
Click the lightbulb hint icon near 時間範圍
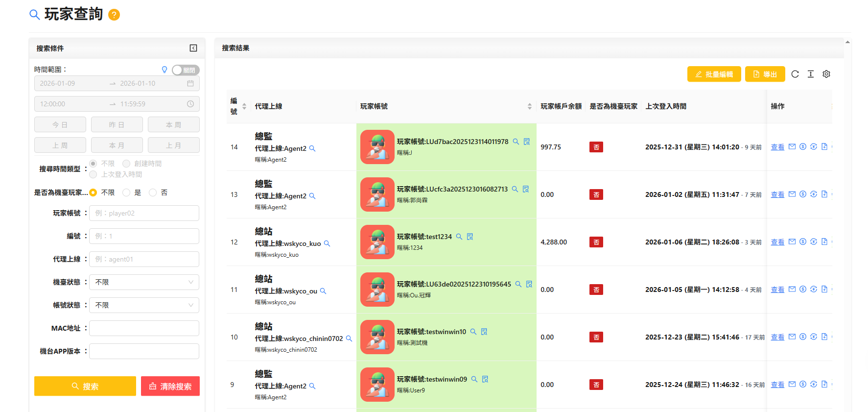pyautogui.click(x=164, y=70)
